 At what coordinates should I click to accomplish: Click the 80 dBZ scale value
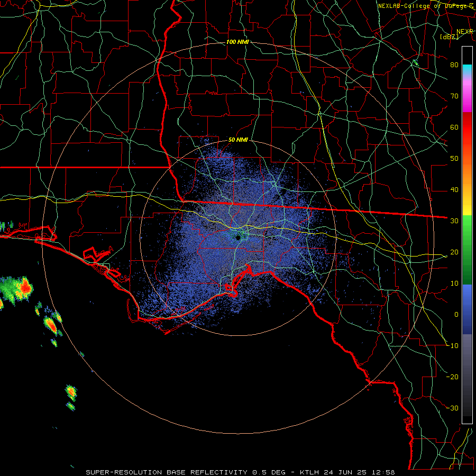(x=454, y=65)
